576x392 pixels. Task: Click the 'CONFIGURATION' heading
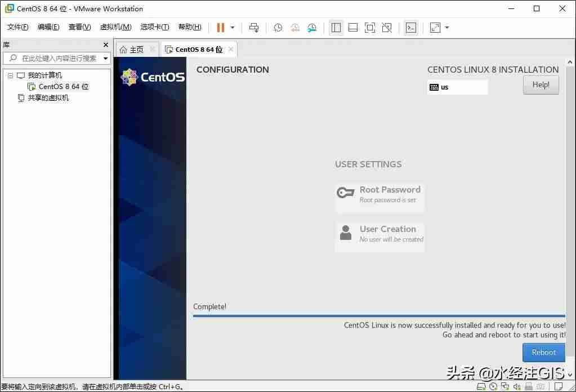click(x=233, y=70)
